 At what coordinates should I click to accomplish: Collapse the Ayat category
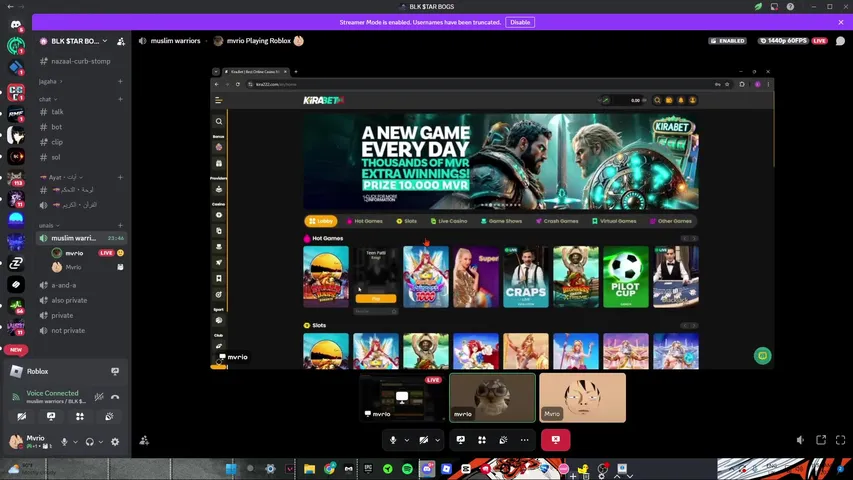63,177
